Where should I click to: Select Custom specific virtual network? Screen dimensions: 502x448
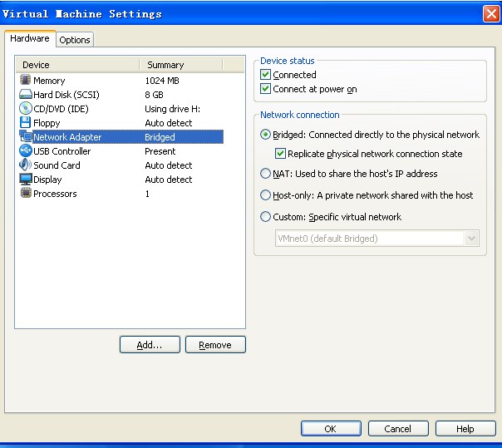point(266,217)
